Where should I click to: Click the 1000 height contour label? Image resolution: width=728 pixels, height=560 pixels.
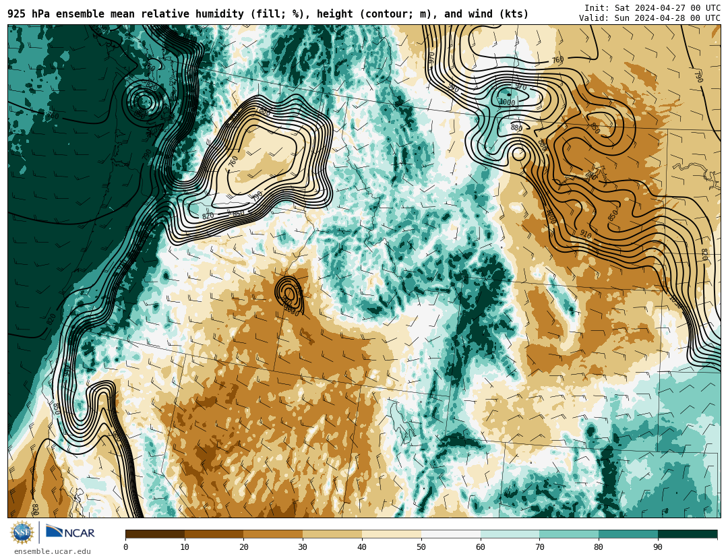click(506, 102)
